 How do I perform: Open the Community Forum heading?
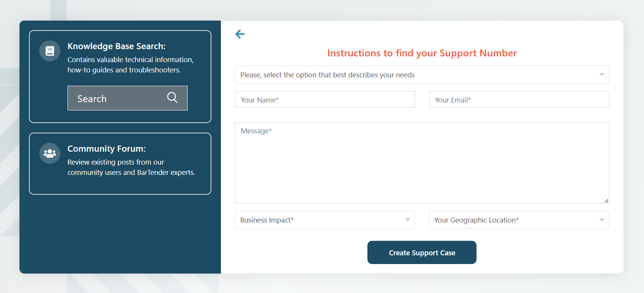coord(106,149)
